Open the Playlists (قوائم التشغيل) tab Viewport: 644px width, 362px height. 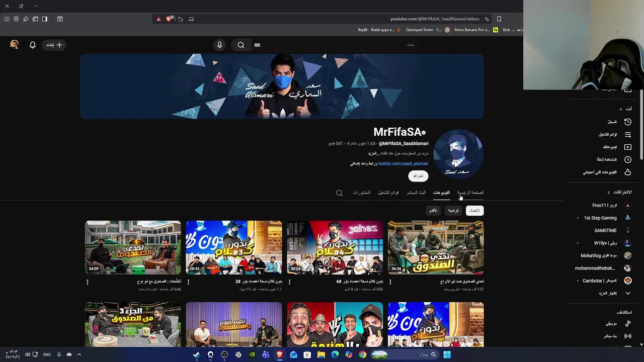pyautogui.click(x=388, y=193)
